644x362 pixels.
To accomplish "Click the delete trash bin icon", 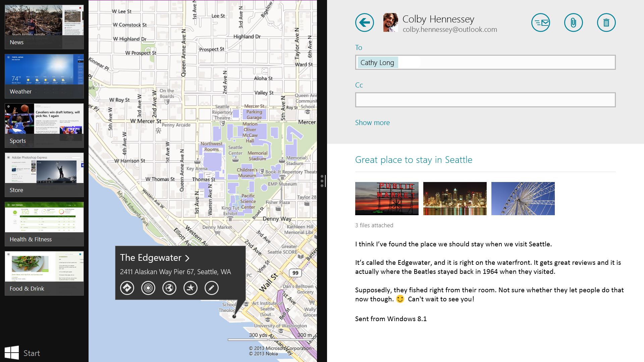I will [606, 22].
